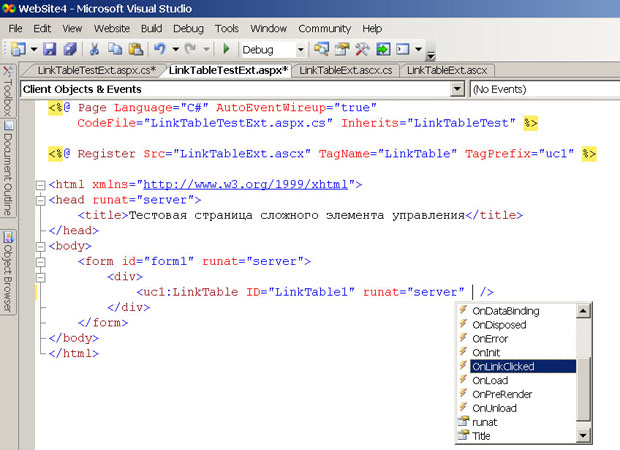
Task: Undo the last action via toolbar
Action: 159,49
